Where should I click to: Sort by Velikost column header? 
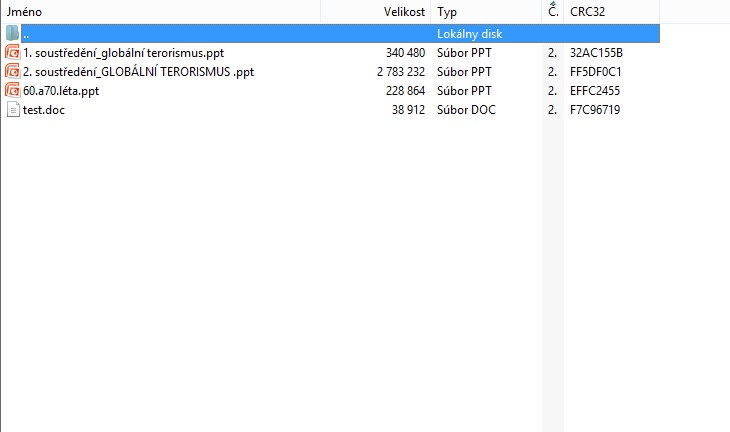pos(376,12)
